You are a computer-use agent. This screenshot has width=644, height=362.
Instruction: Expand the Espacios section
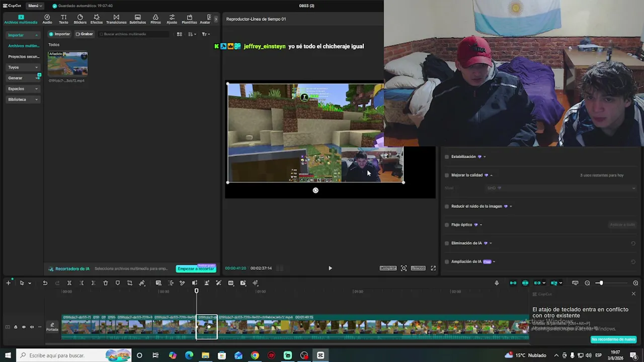point(23,88)
